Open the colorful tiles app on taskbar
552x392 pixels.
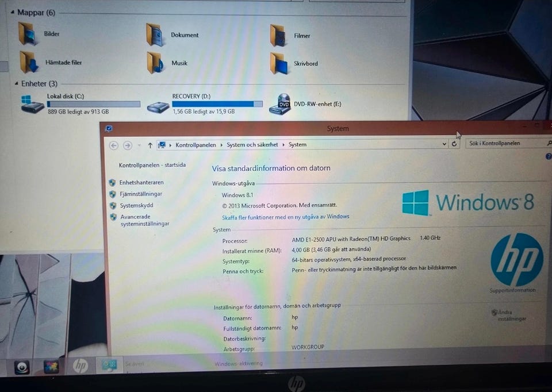click(51, 367)
